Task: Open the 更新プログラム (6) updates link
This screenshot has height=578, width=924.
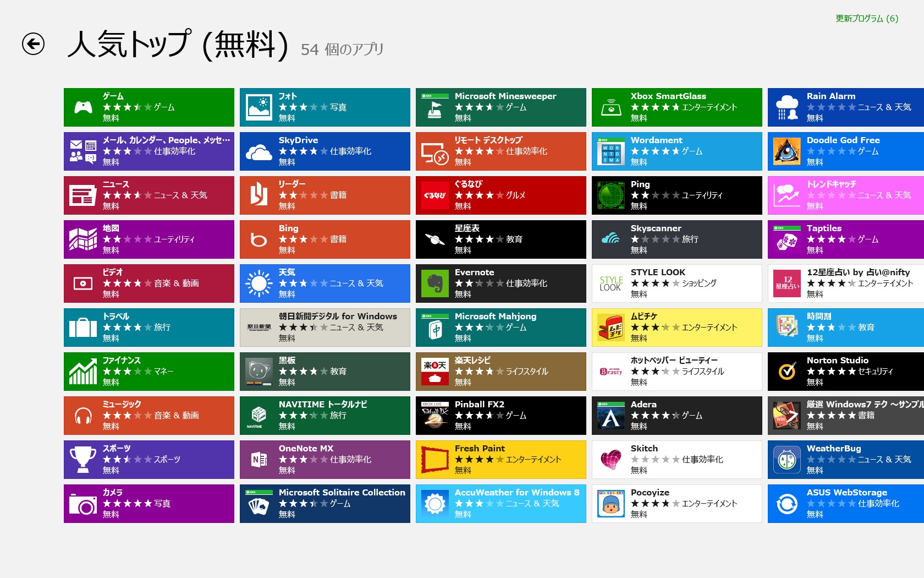Action: pos(867,19)
